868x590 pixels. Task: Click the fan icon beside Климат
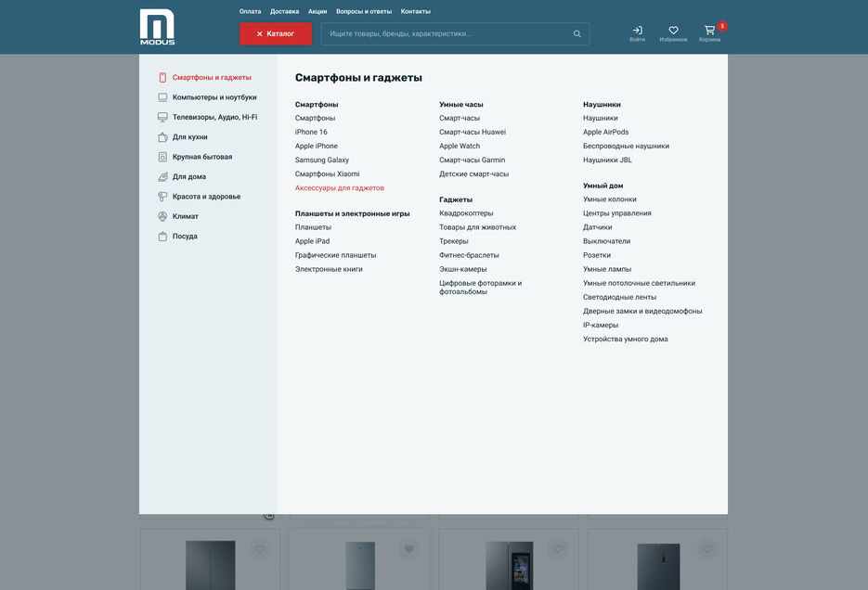[x=162, y=216]
